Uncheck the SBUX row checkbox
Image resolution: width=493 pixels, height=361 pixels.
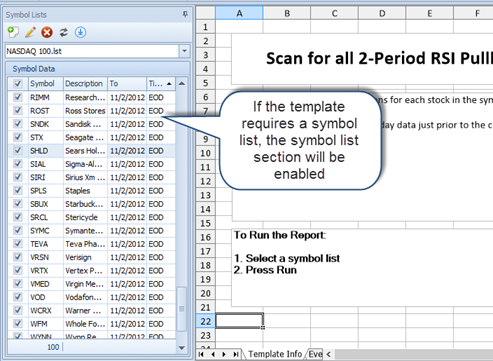(18, 204)
